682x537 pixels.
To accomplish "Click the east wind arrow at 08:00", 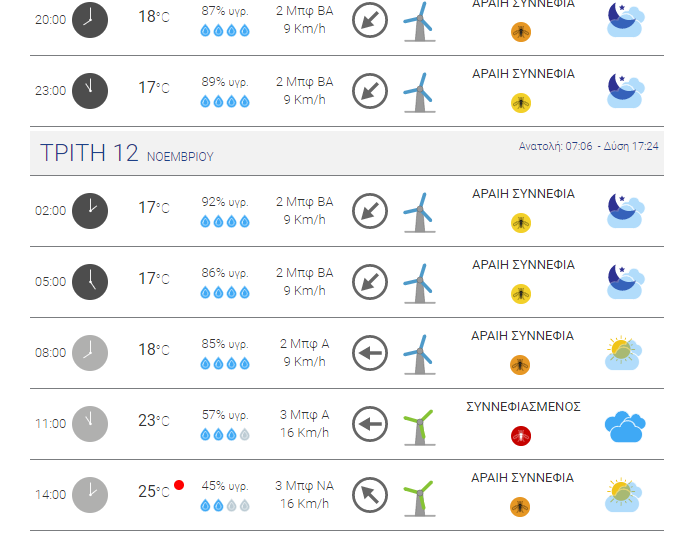I will point(370,353).
